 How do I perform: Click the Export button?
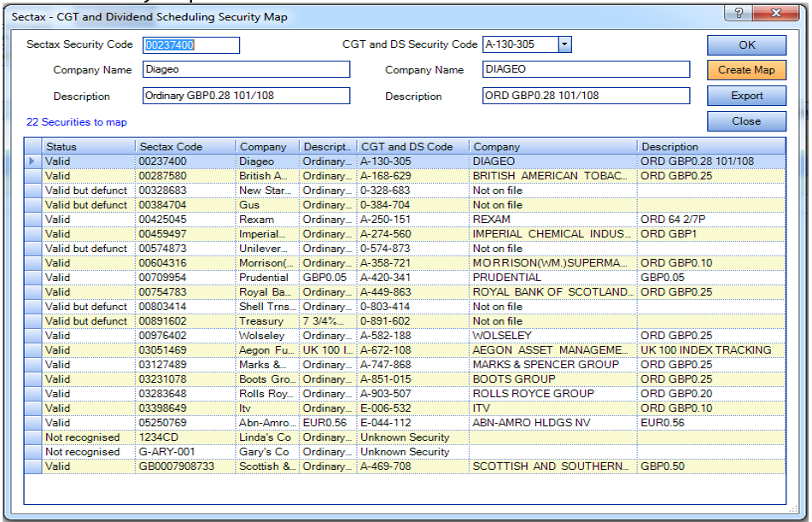(746, 96)
